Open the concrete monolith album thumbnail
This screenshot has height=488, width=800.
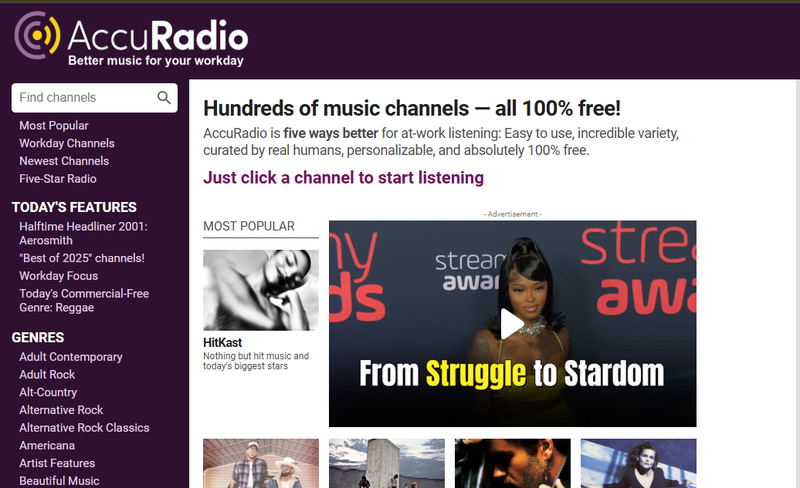(x=387, y=463)
